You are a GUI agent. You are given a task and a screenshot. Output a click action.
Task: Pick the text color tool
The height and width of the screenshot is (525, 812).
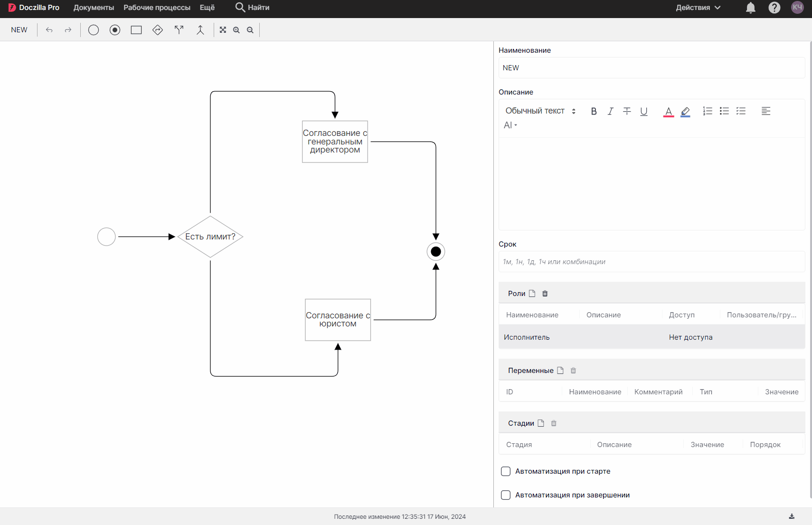[669, 111]
